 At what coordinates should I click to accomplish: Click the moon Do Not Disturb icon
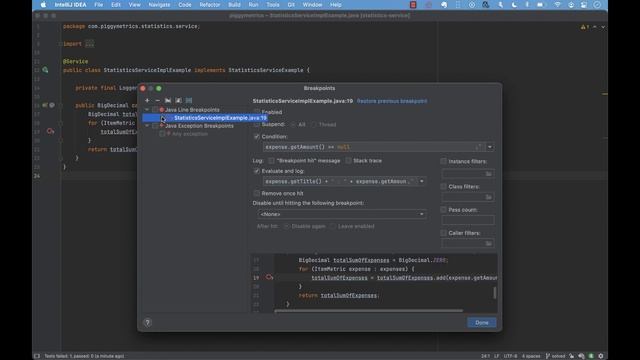(514, 5)
